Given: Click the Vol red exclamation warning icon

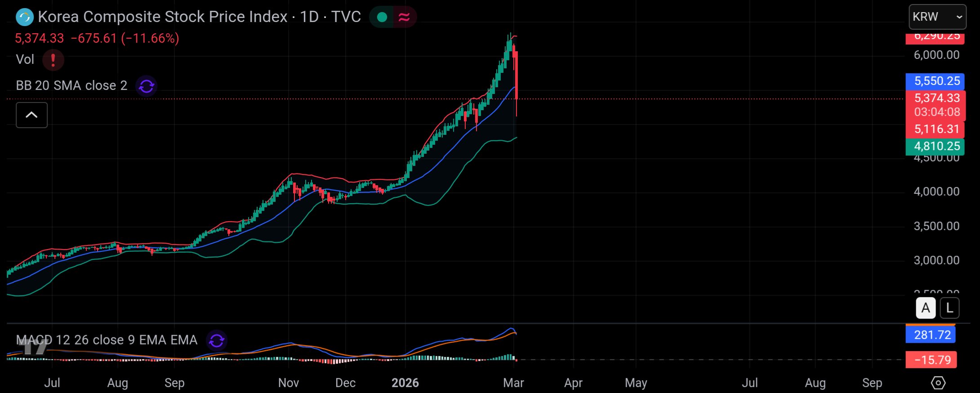Looking at the screenshot, I should (x=53, y=60).
